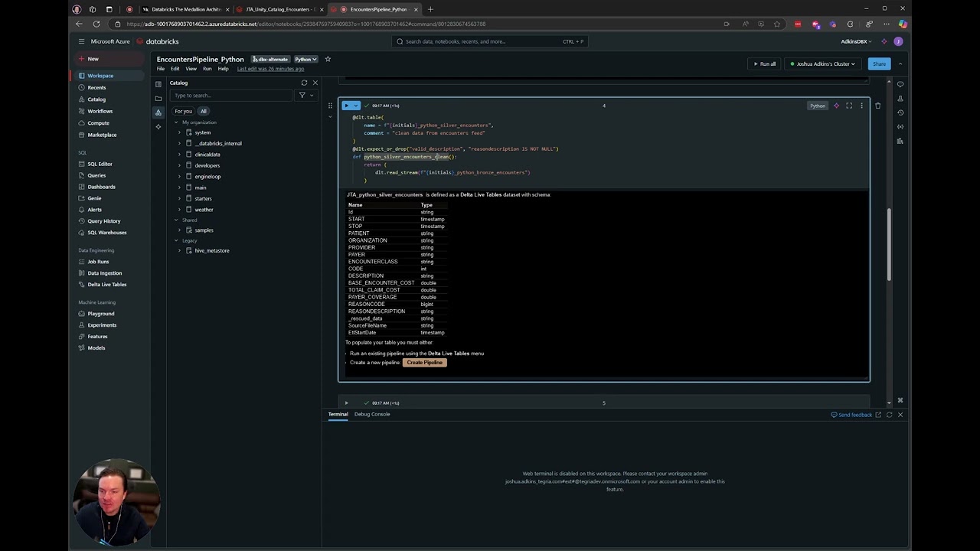This screenshot has width=980, height=551.
Task: Expand the samples shared catalog
Action: [179, 230]
